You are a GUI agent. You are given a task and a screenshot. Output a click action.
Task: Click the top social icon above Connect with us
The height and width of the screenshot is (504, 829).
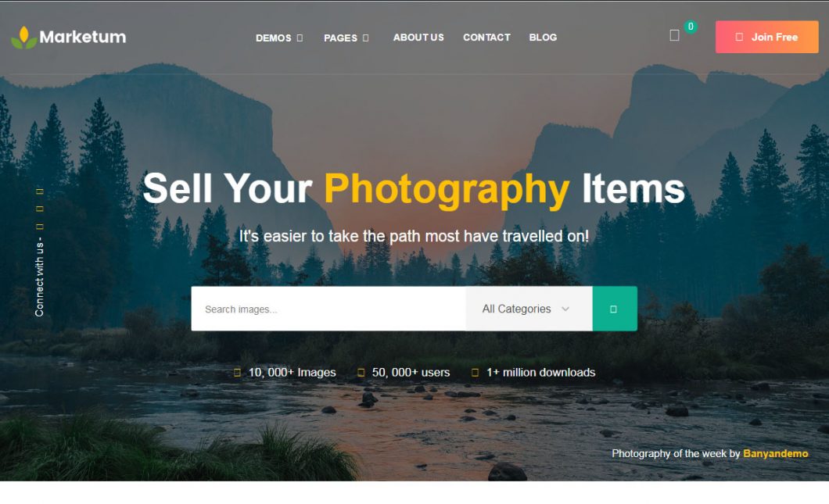pyautogui.click(x=40, y=191)
